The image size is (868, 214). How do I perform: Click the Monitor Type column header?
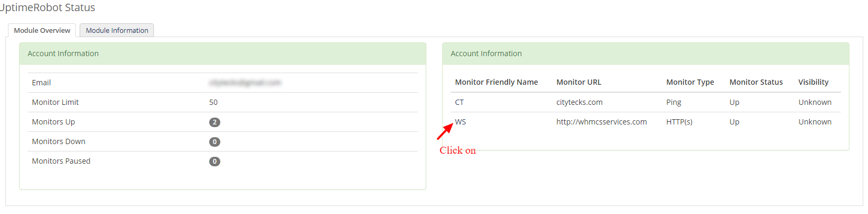690,82
